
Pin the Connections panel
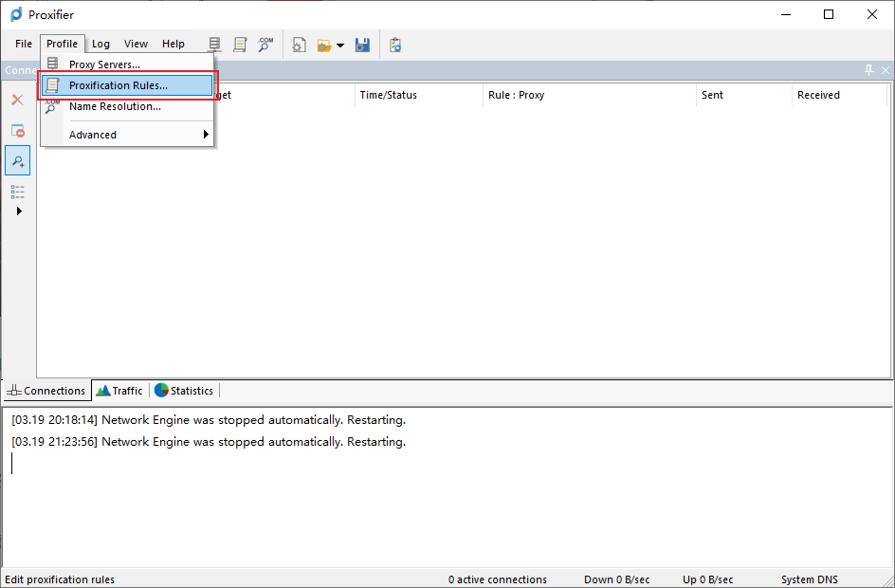pyautogui.click(x=869, y=70)
